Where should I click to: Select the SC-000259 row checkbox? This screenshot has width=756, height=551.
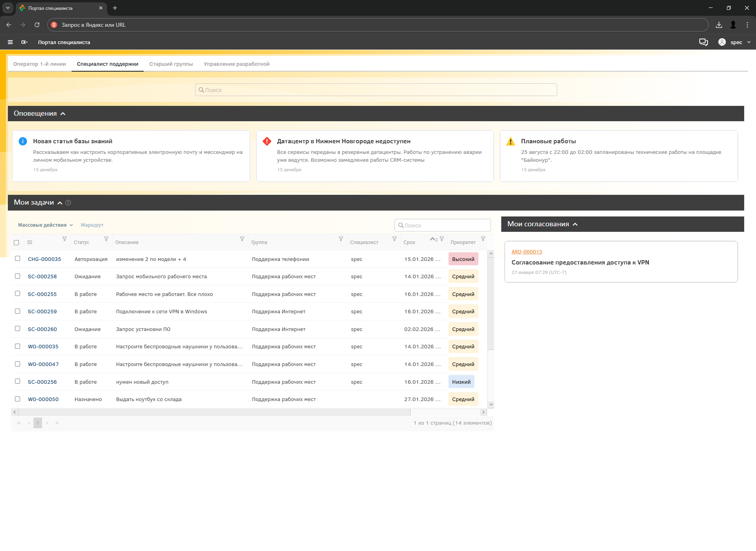[x=17, y=311]
